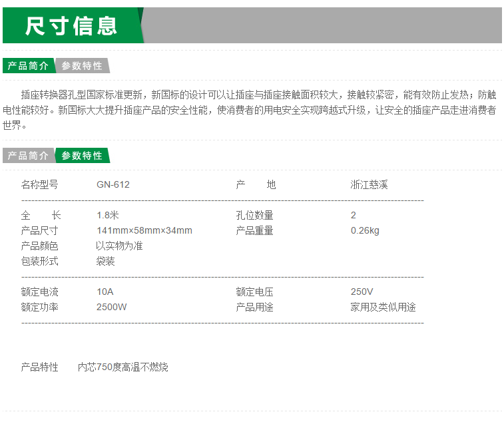Click the 额定电流 label
504x422 pixels.
coord(39,292)
